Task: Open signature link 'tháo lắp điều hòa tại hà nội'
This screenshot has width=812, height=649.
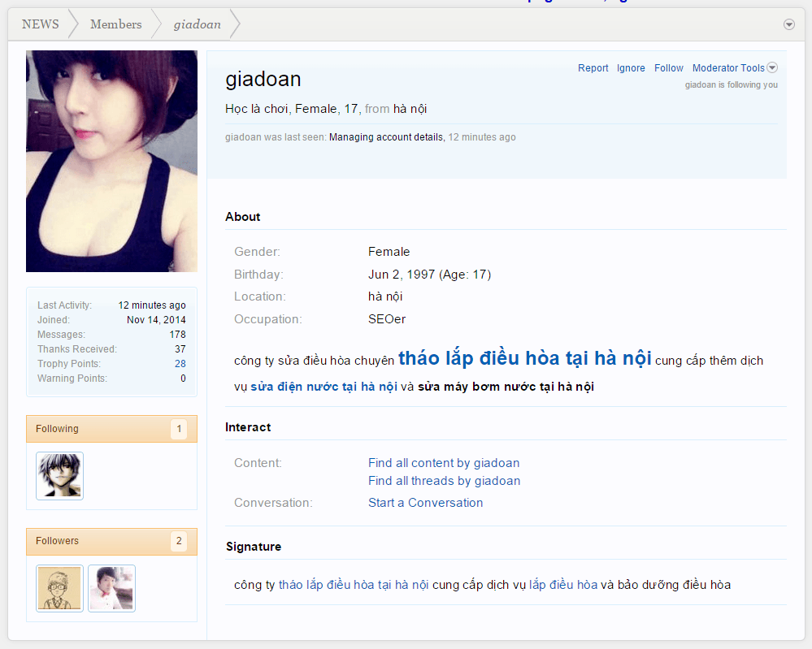Action: pos(354,585)
